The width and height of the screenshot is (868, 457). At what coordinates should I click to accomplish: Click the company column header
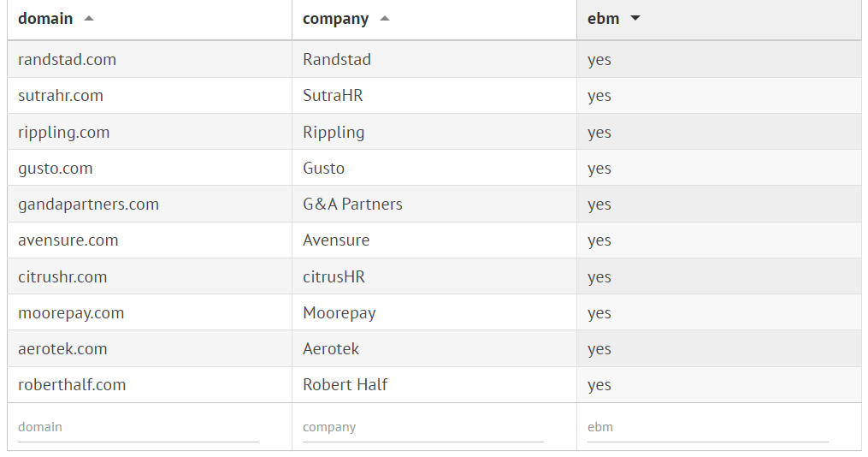point(336,19)
